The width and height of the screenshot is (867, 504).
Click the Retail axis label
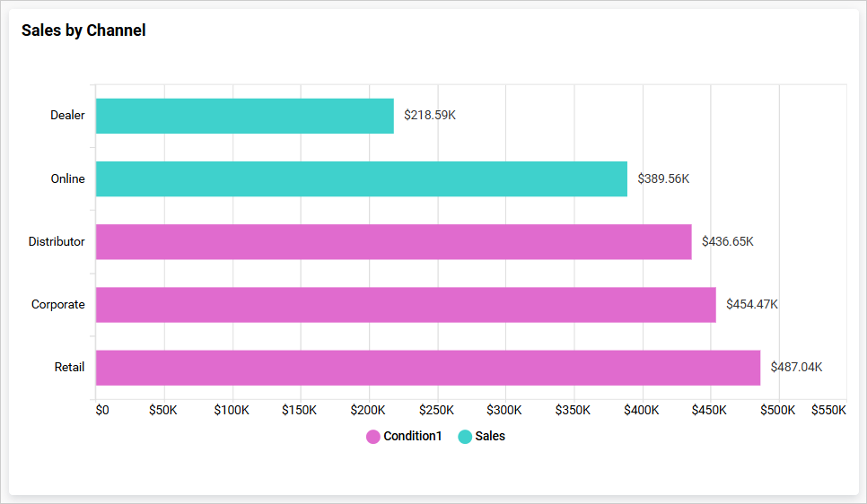(x=69, y=367)
